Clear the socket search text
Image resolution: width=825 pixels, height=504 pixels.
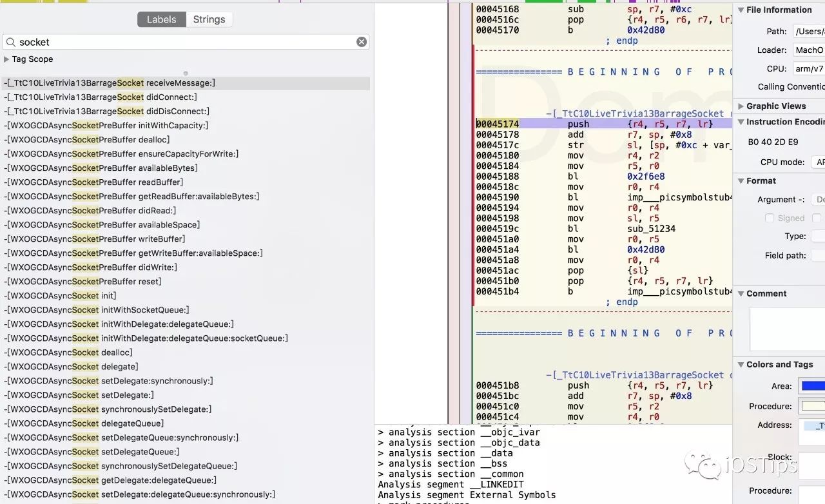coord(362,42)
